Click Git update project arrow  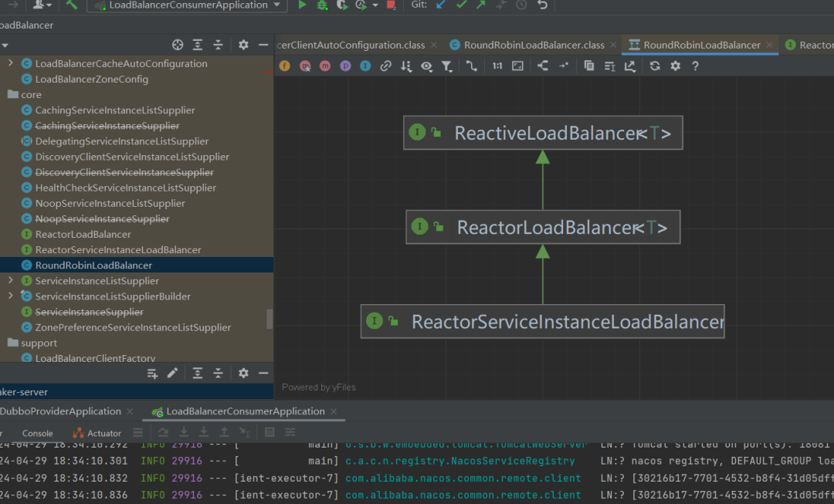click(441, 5)
